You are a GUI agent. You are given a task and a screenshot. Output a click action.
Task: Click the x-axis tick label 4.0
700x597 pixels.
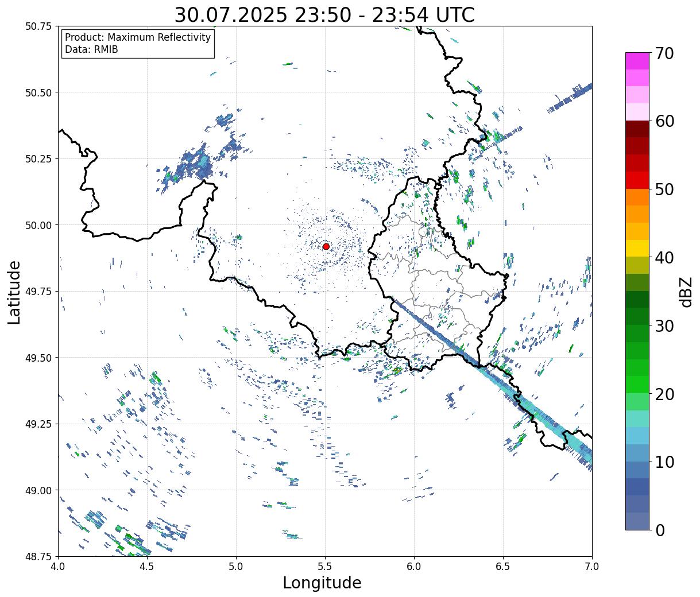[58, 567]
